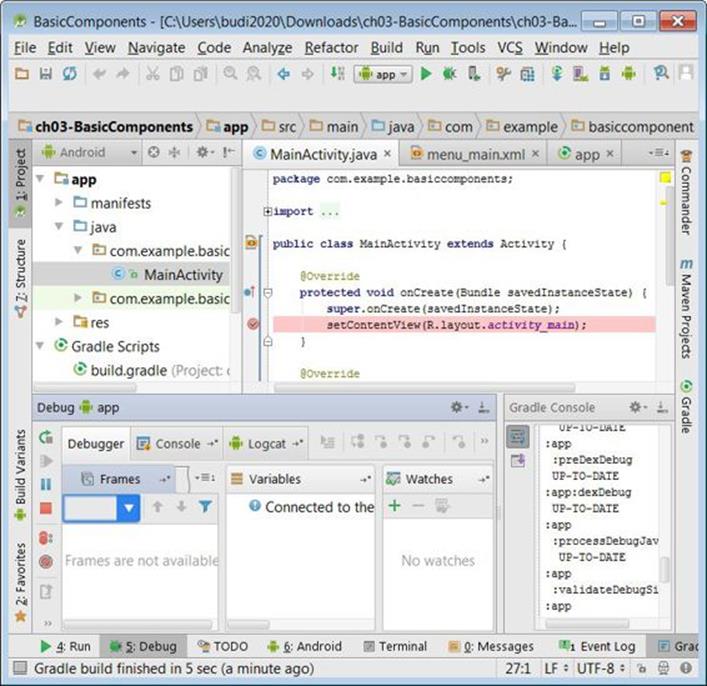Expand the folded import block
Viewport: 707px width, 686px height.
click(x=267, y=211)
